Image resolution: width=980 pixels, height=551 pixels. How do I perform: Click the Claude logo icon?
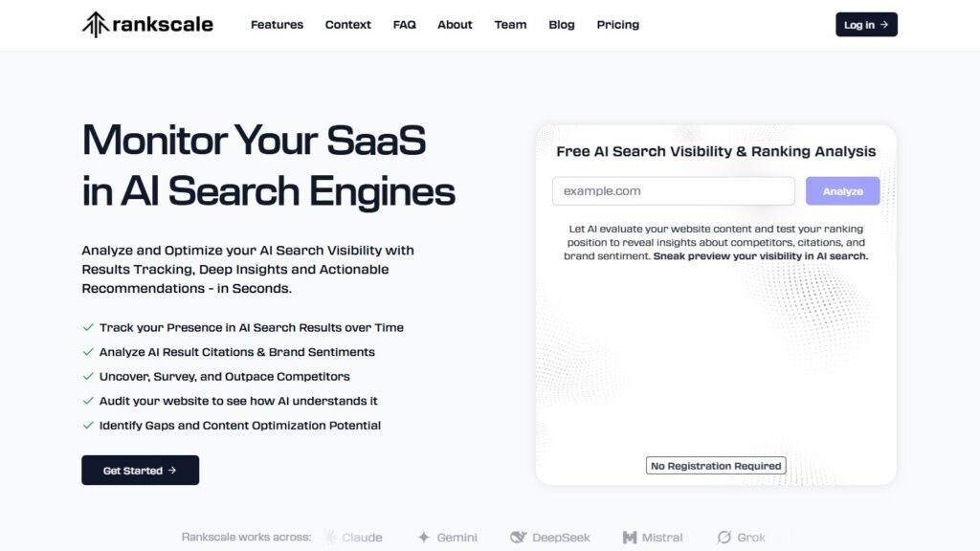(x=331, y=538)
